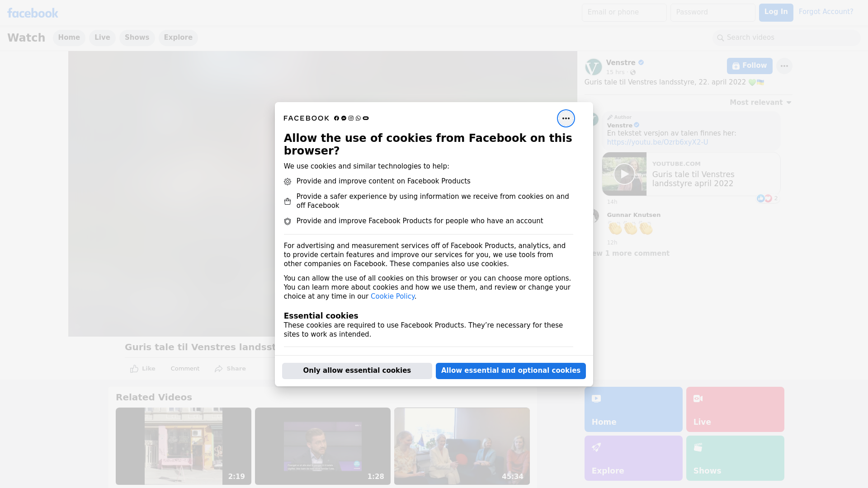Select the Home tab in Watch bar
This screenshot has height=488, width=868.
coord(69,38)
